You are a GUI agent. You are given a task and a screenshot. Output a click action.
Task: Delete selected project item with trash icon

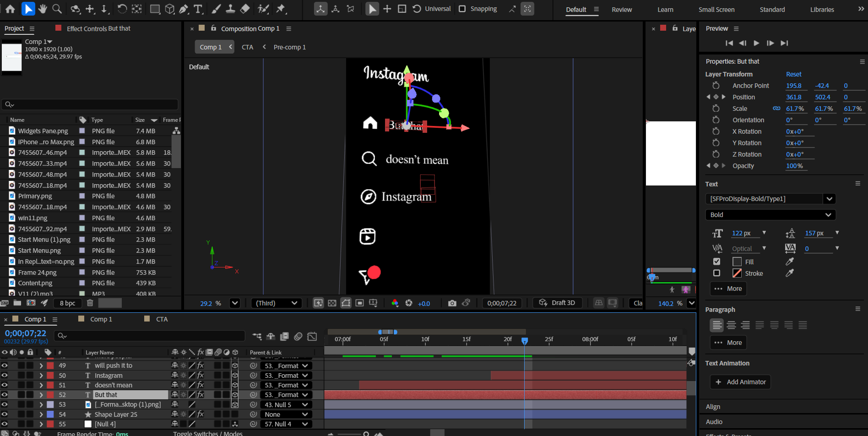click(x=90, y=303)
